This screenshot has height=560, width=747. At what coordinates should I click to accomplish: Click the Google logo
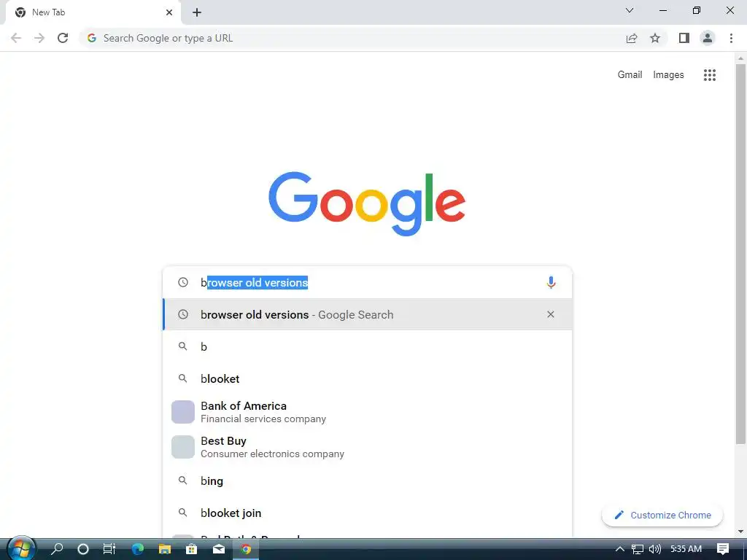367,204
